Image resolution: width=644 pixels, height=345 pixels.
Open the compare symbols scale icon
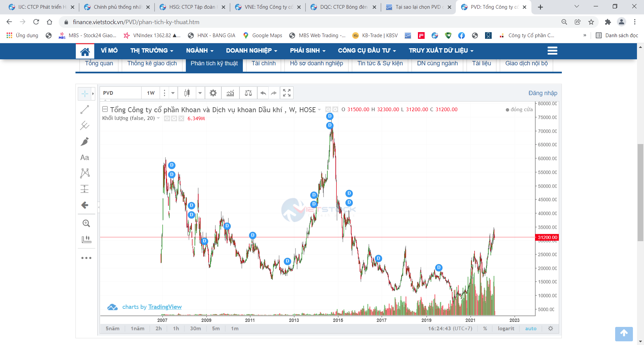coord(248,93)
